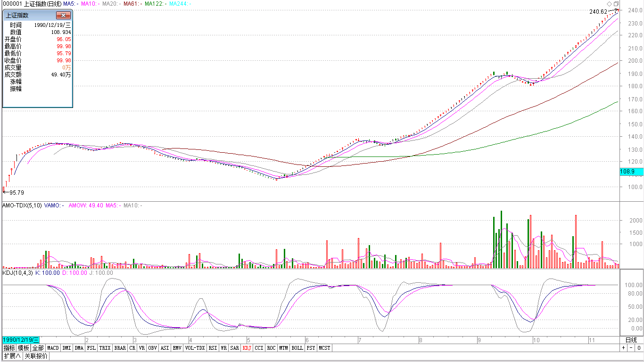Click the minus zoom button
Image resolution: width=644 pixels, height=362 pixels.
[631, 348]
